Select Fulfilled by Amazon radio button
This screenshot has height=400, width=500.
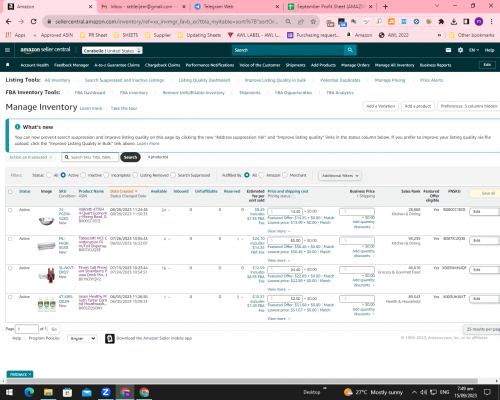click(261, 175)
